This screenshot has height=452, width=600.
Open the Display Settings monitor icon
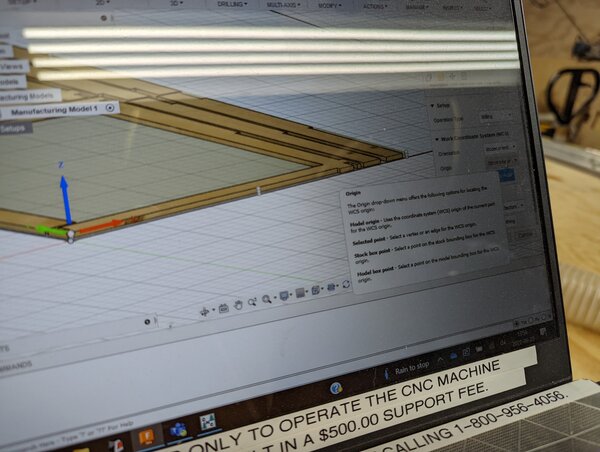tap(284, 296)
